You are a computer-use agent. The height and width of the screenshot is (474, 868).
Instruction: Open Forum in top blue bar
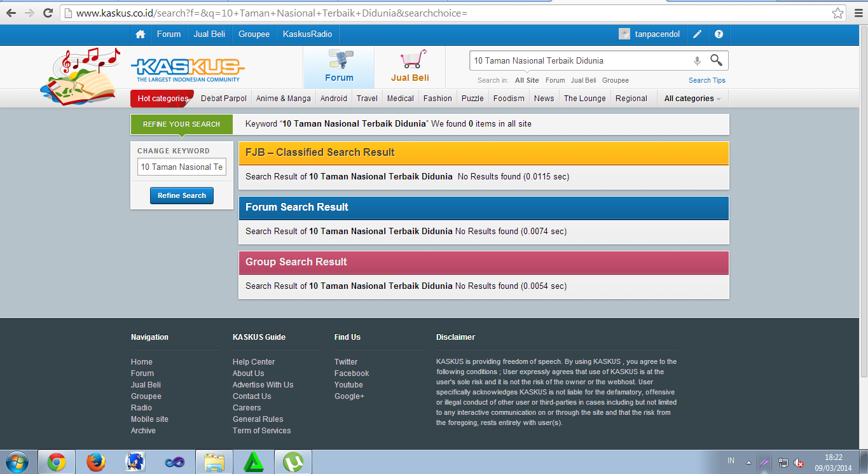(x=169, y=34)
